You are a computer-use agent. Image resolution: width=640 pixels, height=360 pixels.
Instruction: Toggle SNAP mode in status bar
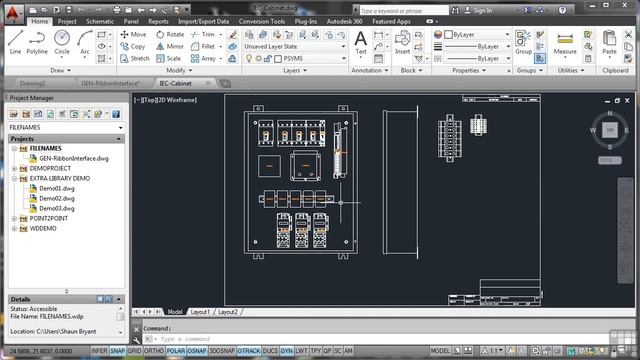click(x=118, y=351)
